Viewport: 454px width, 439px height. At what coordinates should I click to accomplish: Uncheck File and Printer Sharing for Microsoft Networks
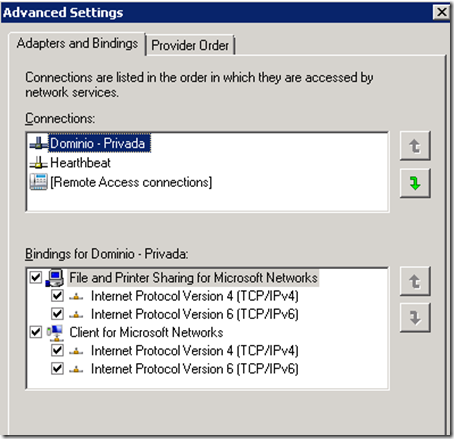click(36, 277)
